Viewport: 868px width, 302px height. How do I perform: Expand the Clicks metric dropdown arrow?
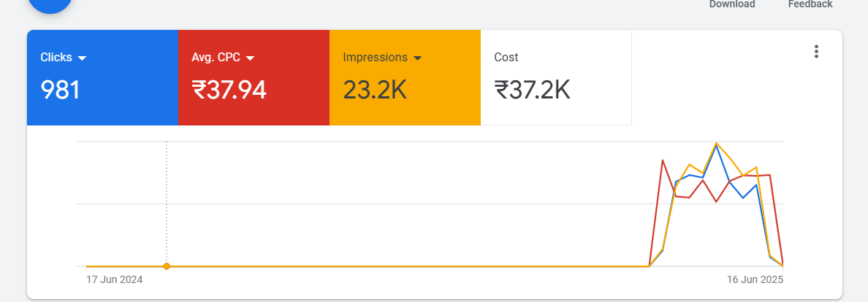[x=83, y=58]
